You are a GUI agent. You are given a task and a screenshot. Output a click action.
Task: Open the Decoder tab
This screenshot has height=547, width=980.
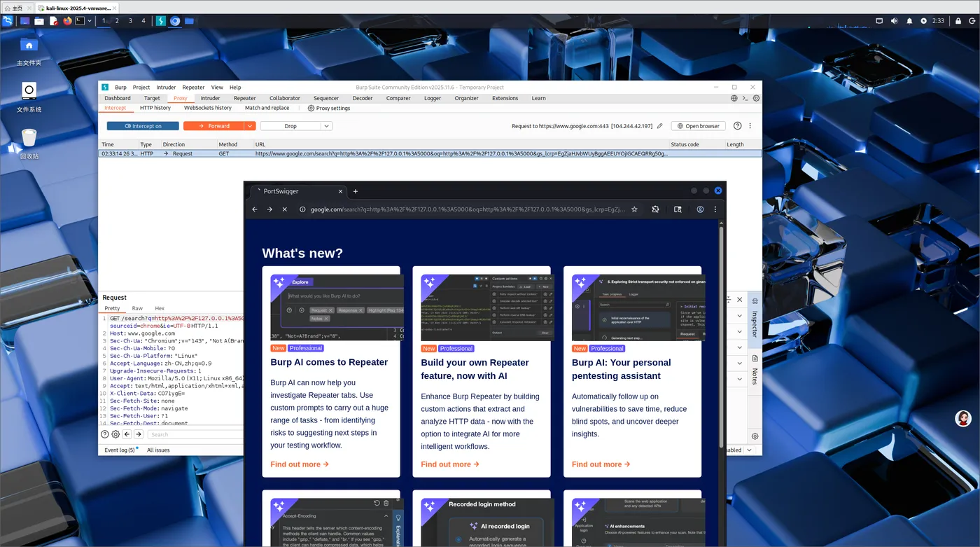coord(363,98)
